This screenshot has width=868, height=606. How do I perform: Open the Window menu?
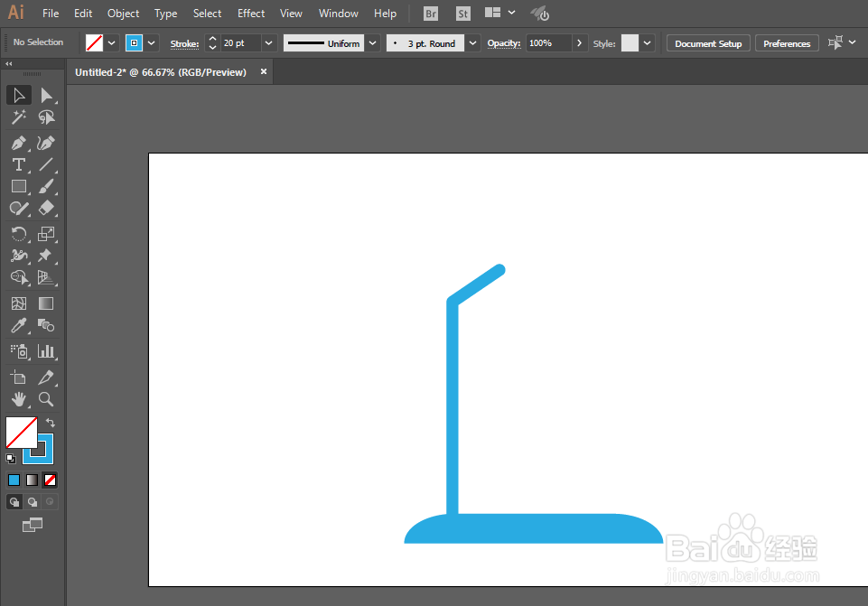tap(338, 14)
